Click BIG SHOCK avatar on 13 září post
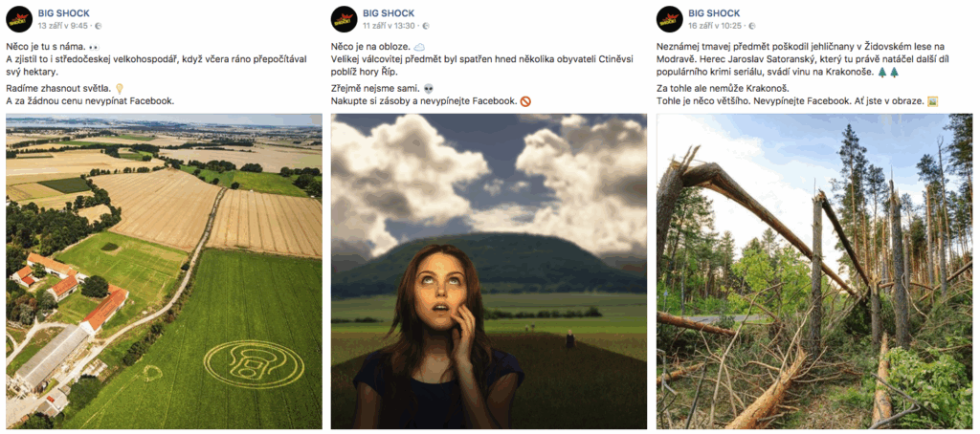Viewport: 980px width, 434px height. pyautogui.click(x=18, y=18)
